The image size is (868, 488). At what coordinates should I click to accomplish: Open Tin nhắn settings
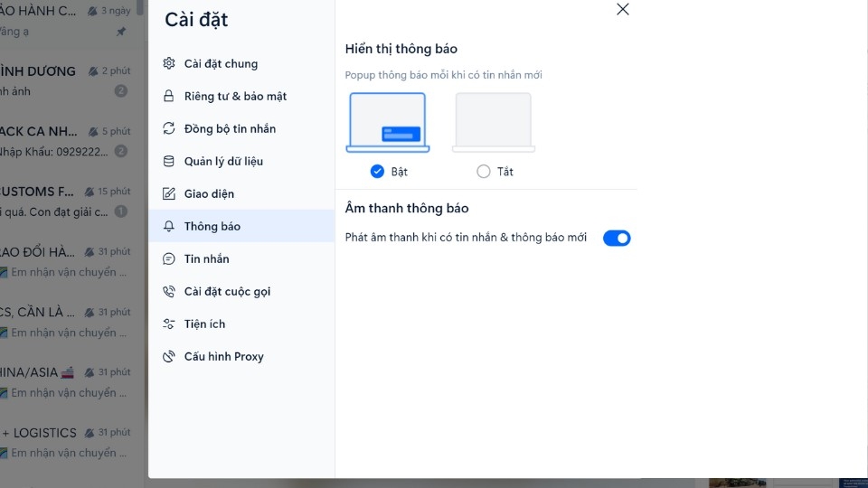point(241,259)
